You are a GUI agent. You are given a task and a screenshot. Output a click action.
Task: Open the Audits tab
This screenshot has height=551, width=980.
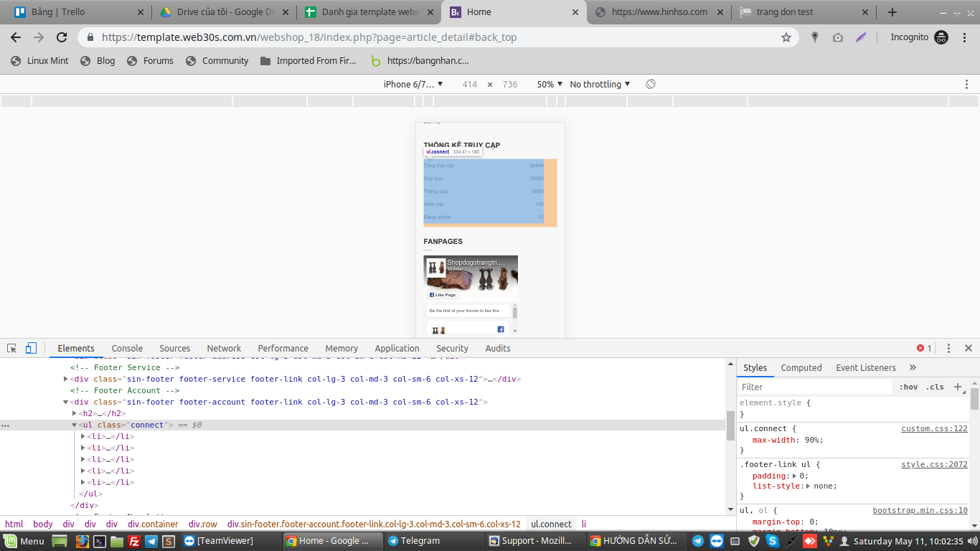(498, 348)
